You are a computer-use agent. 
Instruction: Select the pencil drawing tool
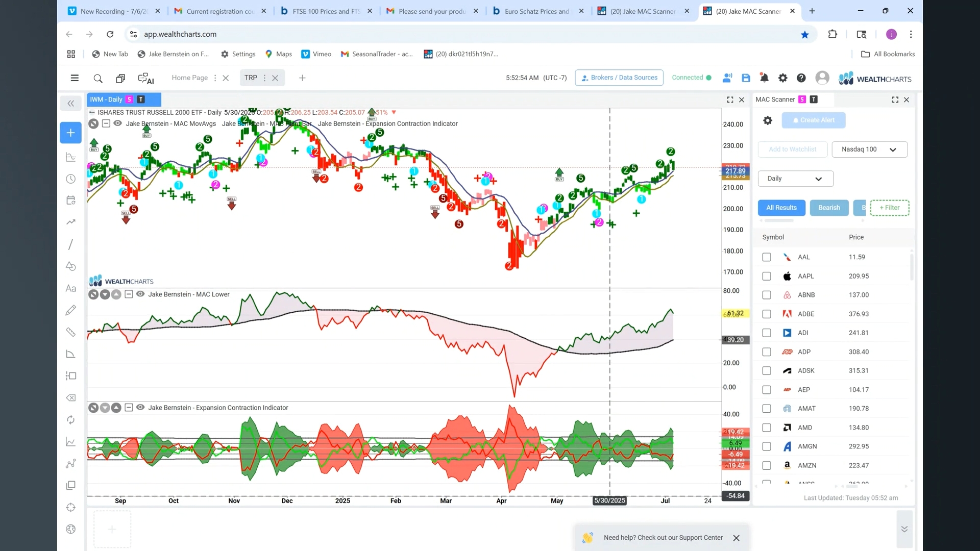click(71, 310)
